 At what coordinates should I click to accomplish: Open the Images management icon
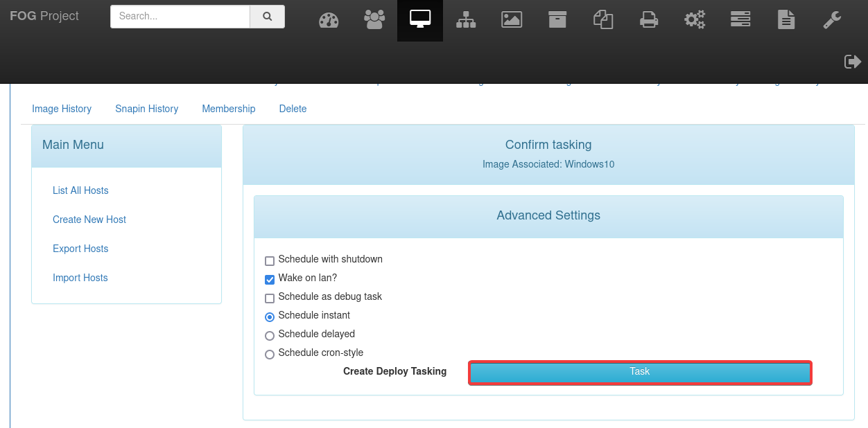(x=512, y=20)
